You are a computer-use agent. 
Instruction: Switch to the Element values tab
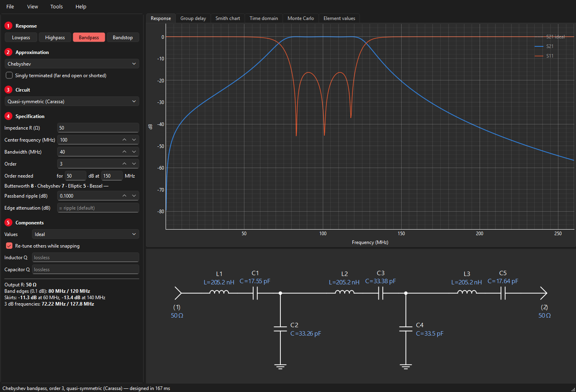click(339, 18)
